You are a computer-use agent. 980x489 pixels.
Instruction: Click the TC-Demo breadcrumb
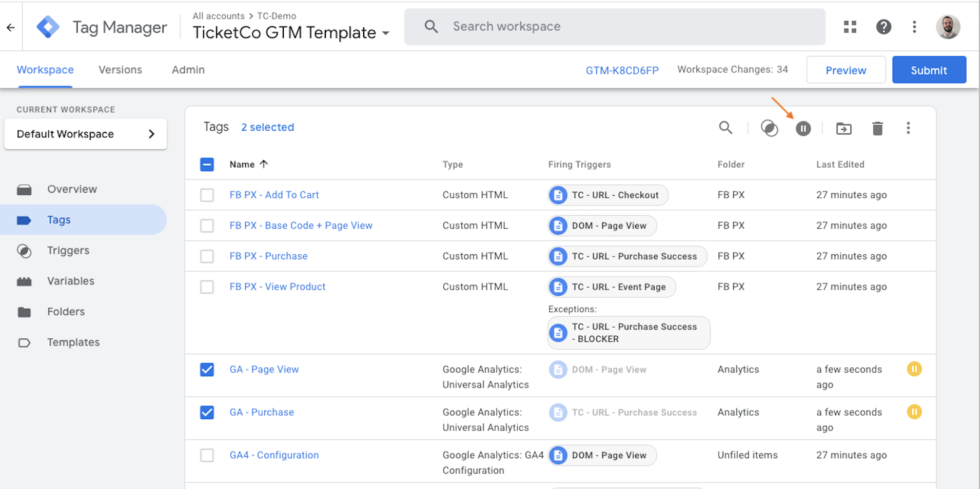tap(277, 16)
